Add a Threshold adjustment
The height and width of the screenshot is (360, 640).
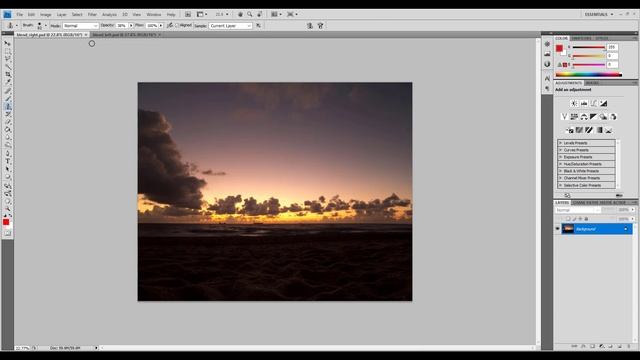(x=589, y=130)
